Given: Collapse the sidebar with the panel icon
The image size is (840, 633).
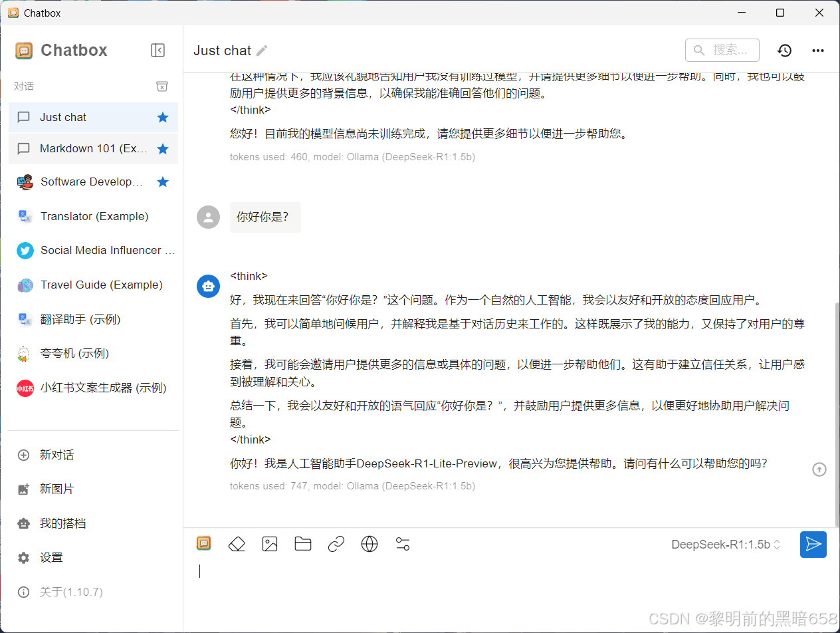Looking at the screenshot, I should (157, 50).
